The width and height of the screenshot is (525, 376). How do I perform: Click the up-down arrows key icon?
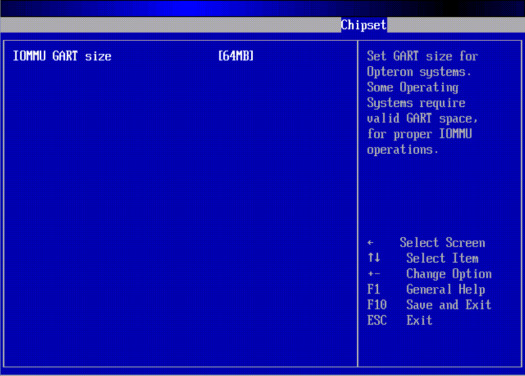point(374,258)
